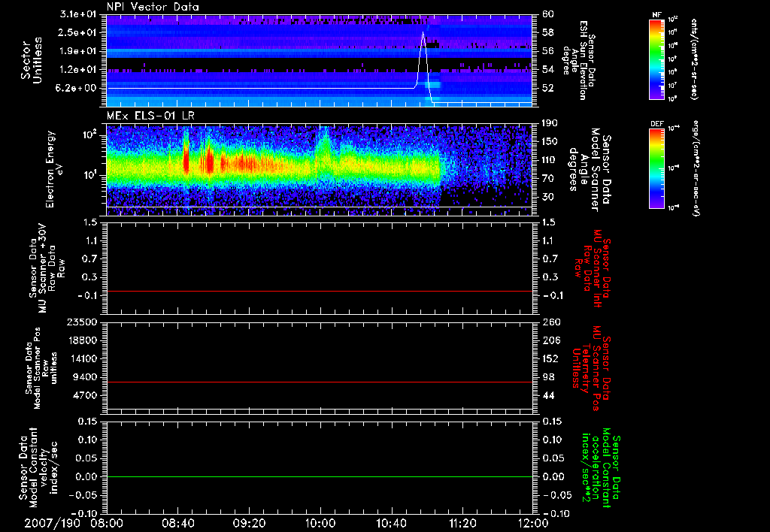
Task: Click the '52' Sun Elevation tick label
Action: [548, 89]
